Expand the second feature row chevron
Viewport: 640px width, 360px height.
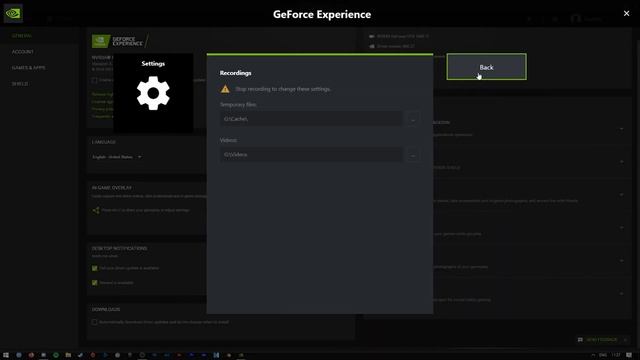click(622, 162)
